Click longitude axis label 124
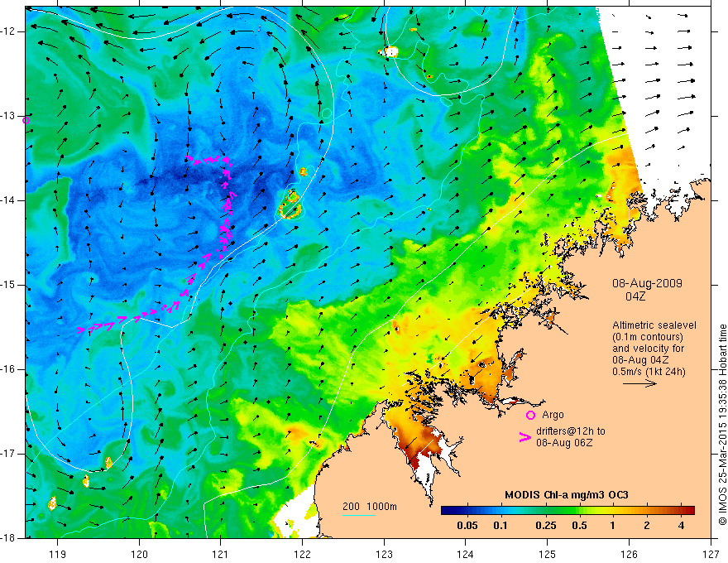Viewport: 728px width, 563px height. pos(466,554)
